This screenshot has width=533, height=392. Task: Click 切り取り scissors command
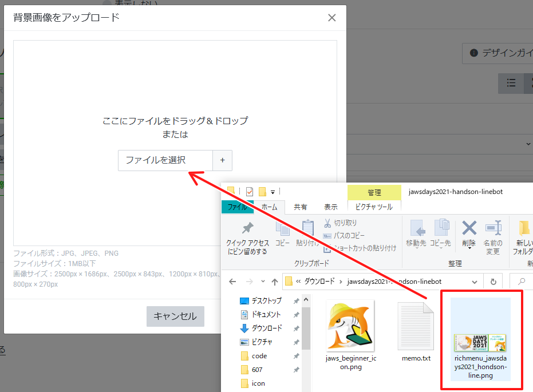340,223
